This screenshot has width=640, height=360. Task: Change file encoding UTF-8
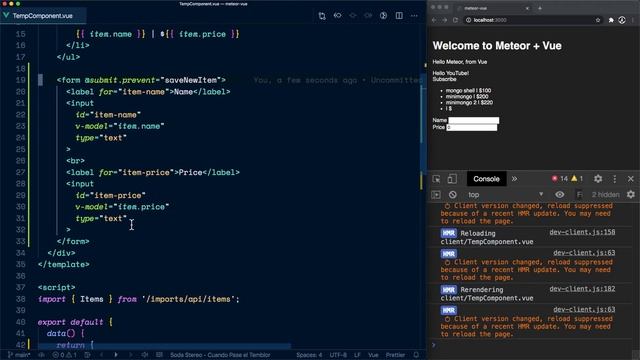coord(338,355)
